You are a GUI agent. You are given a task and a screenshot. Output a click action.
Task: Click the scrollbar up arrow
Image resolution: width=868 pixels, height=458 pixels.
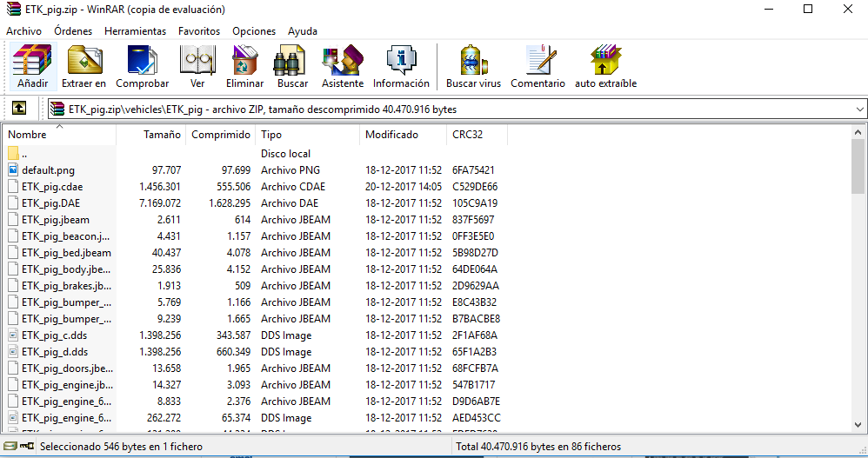858,133
